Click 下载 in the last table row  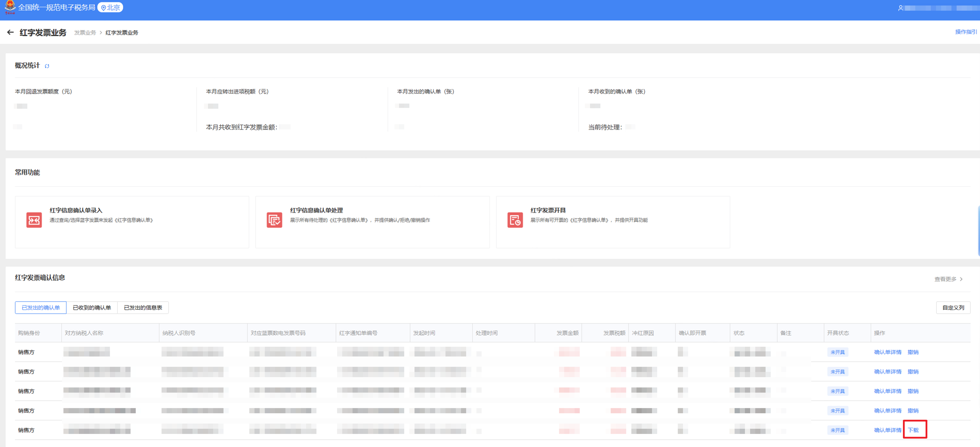[913, 430]
